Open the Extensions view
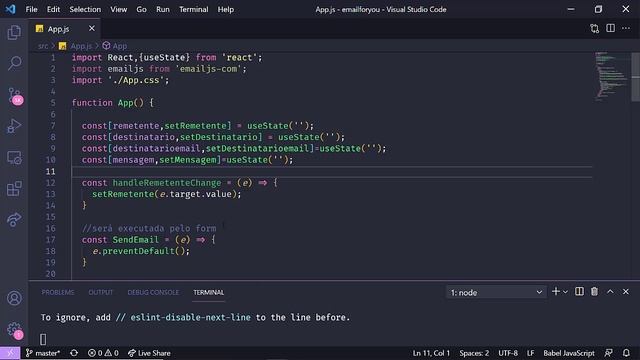Image resolution: width=640 pixels, height=360 pixels. tap(14, 189)
